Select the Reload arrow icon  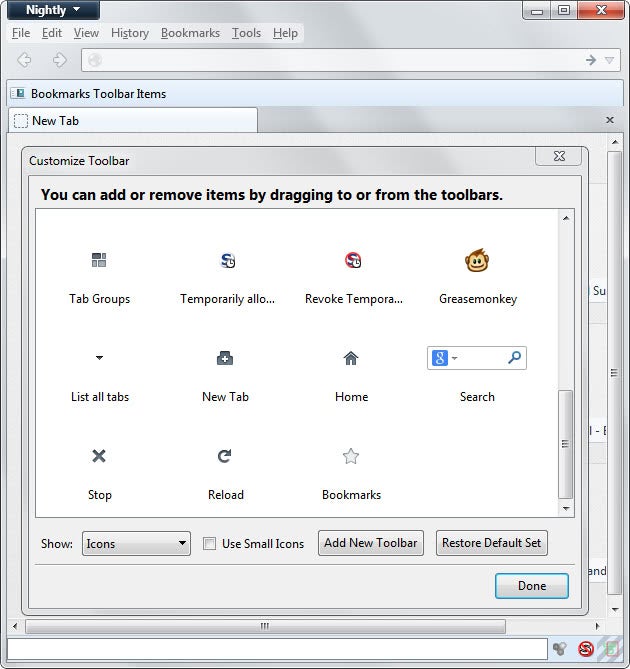click(x=224, y=456)
